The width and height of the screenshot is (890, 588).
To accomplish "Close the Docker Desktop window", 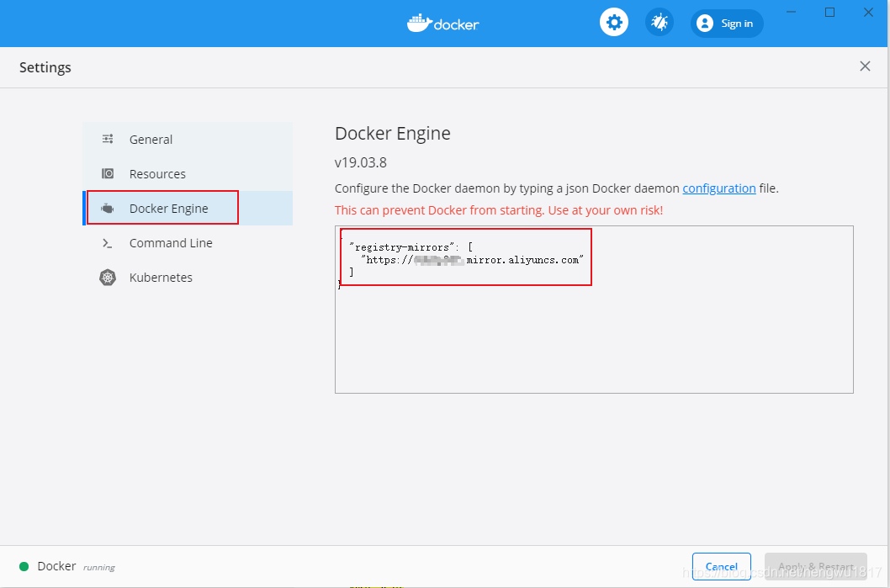I will click(x=868, y=12).
